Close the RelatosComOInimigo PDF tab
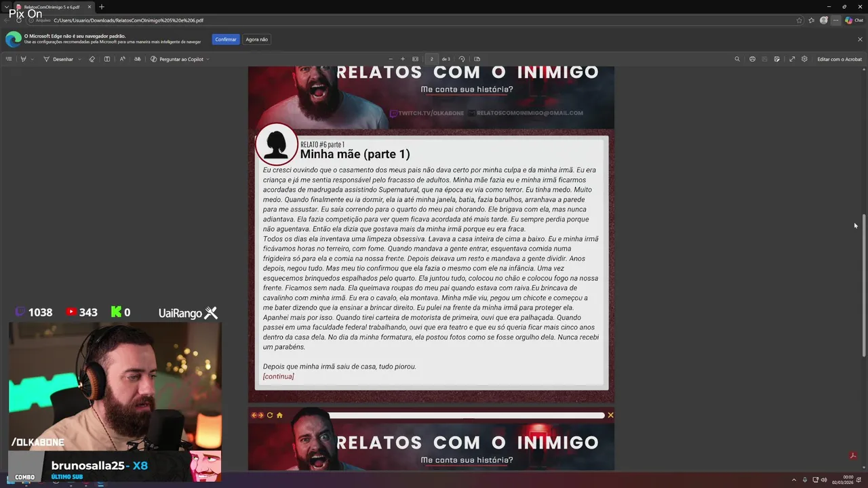 (x=89, y=7)
